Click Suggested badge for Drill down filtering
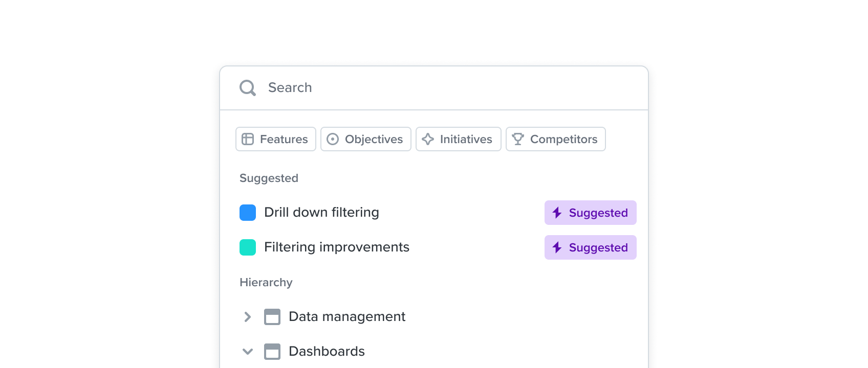The height and width of the screenshot is (368, 868). (x=591, y=213)
